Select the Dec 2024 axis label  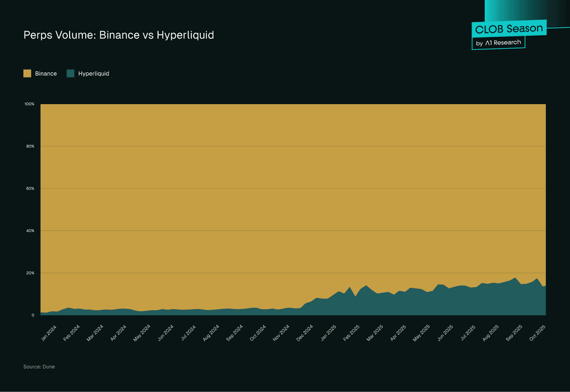(x=304, y=333)
